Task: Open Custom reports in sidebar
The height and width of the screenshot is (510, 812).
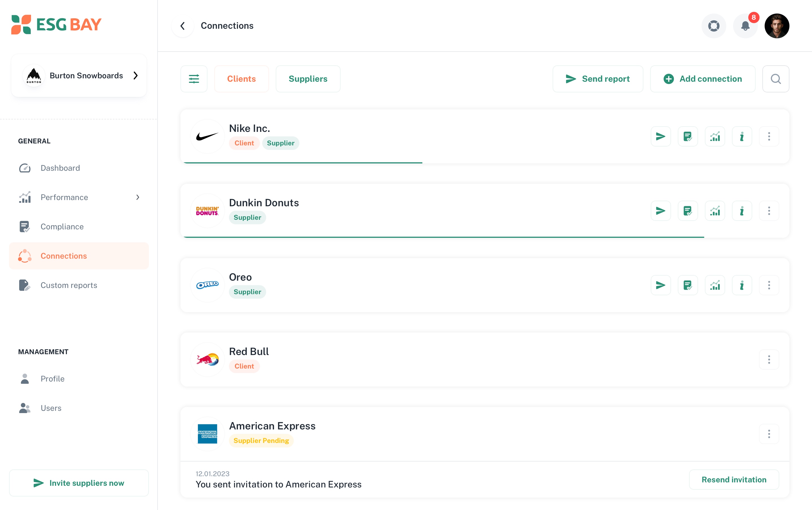Action: (79, 285)
